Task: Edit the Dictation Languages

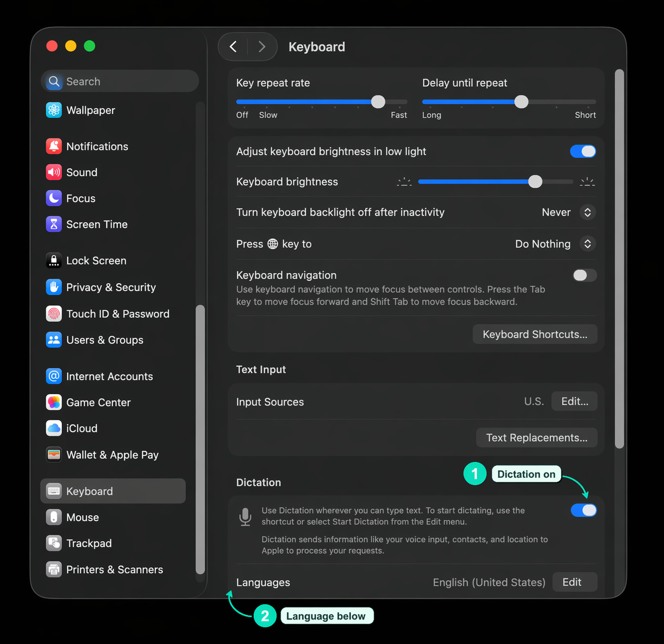Action: [x=574, y=582]
